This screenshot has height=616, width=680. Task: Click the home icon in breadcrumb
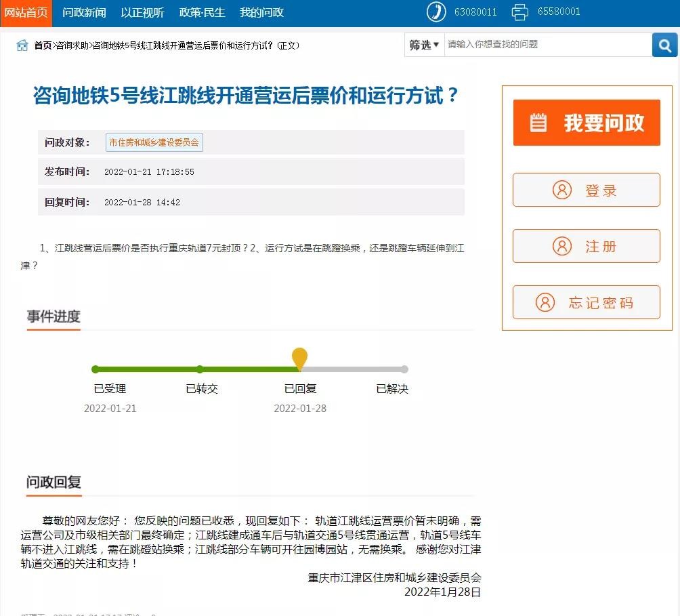[x=22, y=45]
